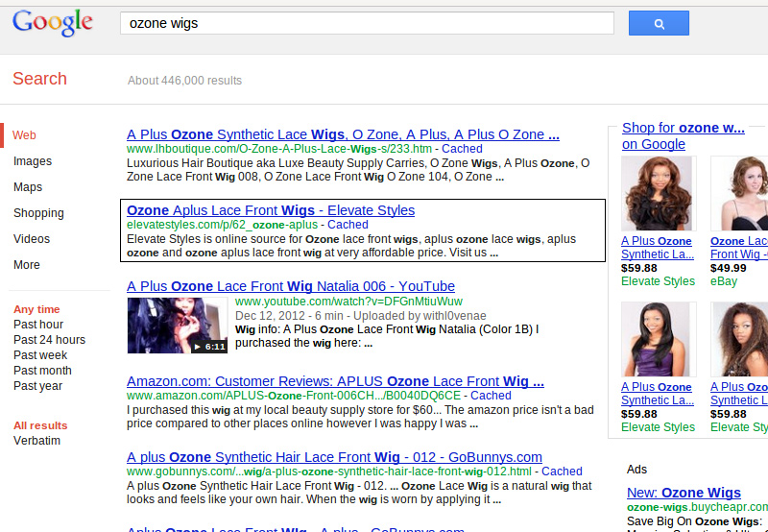Switch to Maps results
The image size is (768, 532).
pyautogui.click(x=28, y=187)
